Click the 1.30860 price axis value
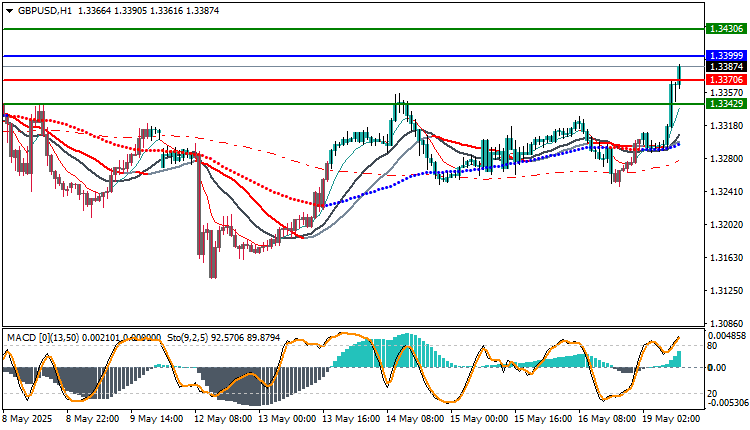The width and height of the screenshot is (750, 430). 727,324
